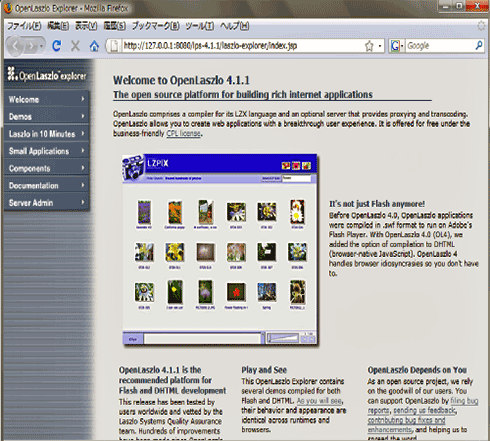Open the ブックマーク(B) menu
This screenshot has height=441, width=490.
coord(156,26)
